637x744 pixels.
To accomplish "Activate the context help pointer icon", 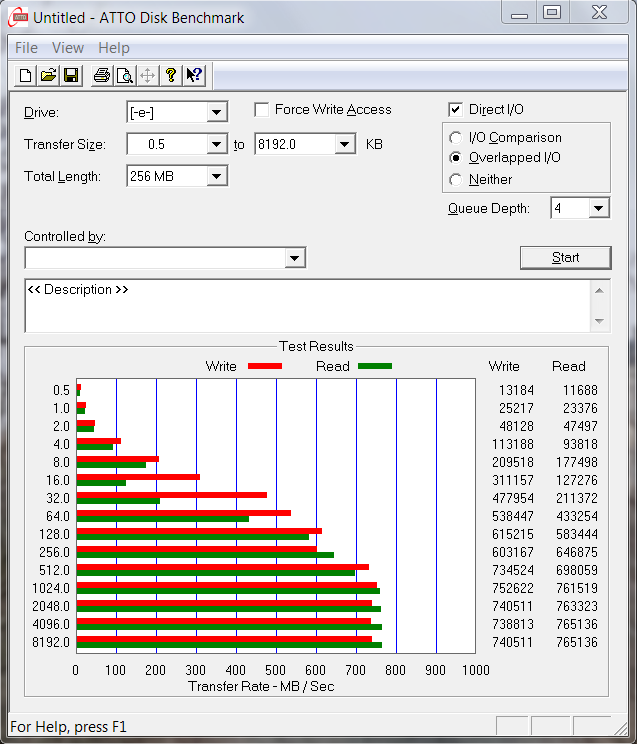I will (194, 75).
